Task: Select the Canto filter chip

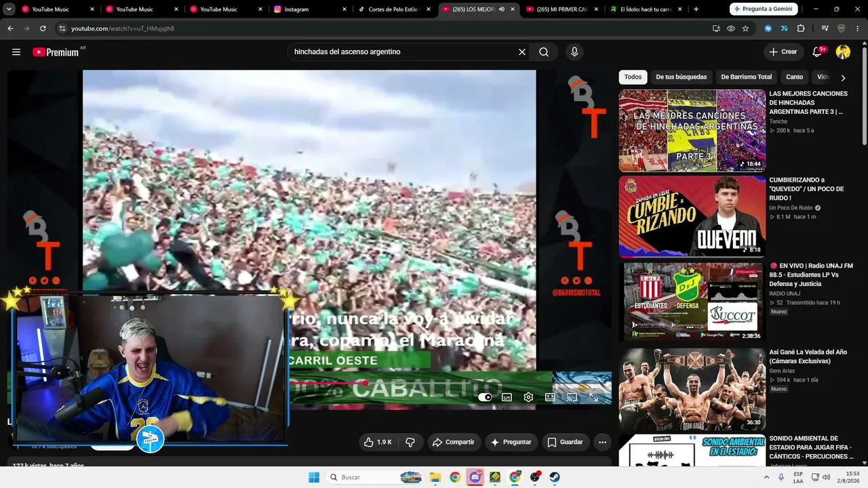Action: (x=795, y=77)
